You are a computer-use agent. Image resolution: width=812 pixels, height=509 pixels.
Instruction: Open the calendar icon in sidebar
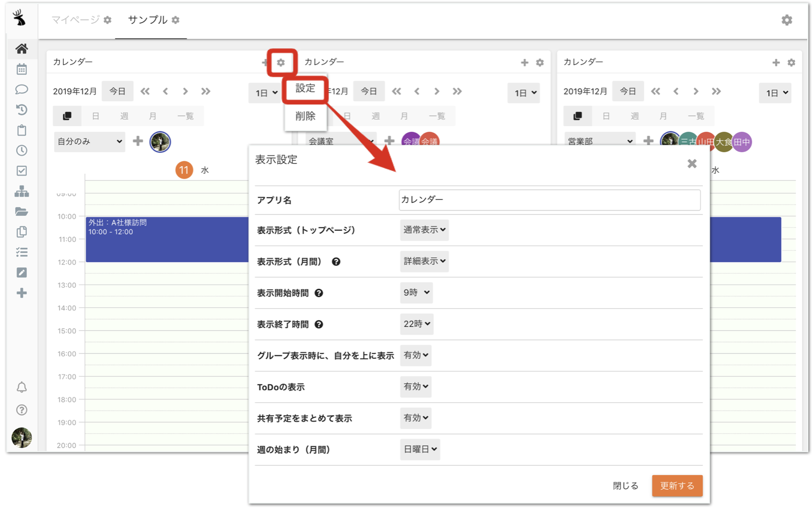(21, 69)
